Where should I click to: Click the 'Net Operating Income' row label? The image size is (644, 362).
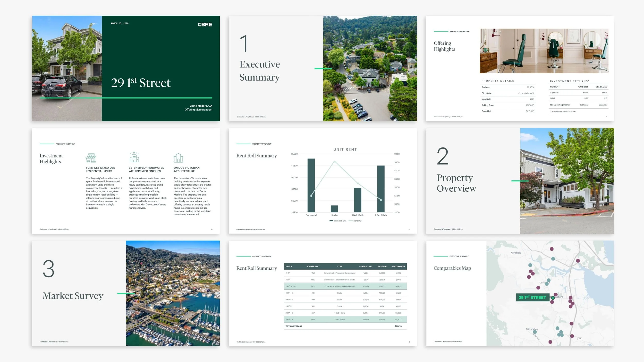point(560,105)
